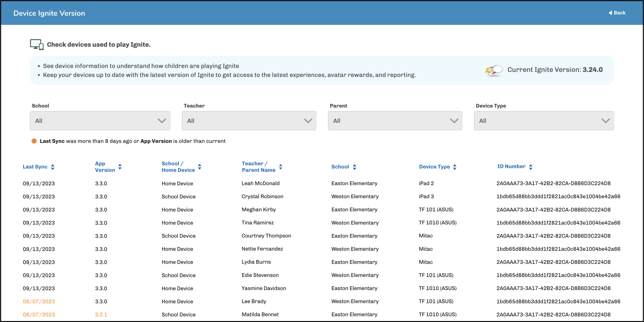Click the Last Sync column header
The height and width of the screenshot is (322, 644).
(x=35, y=167)
